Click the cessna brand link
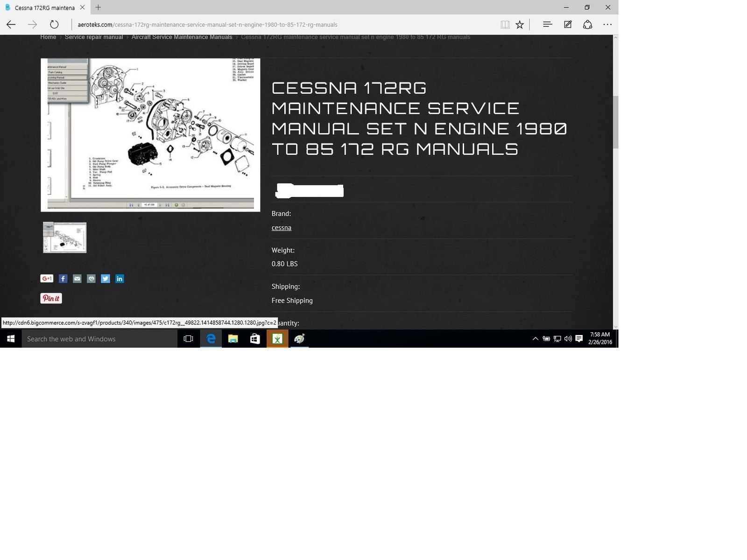This screenshot has width=747, height=560. pyautogui.click(x=282, y=228)
